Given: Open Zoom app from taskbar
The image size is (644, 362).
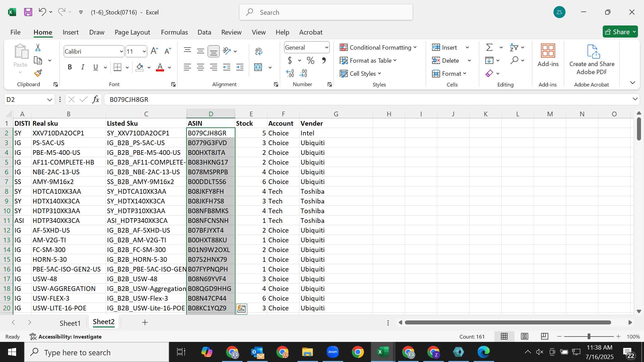Looking at the screenshot, I should [x=333, y=352].
